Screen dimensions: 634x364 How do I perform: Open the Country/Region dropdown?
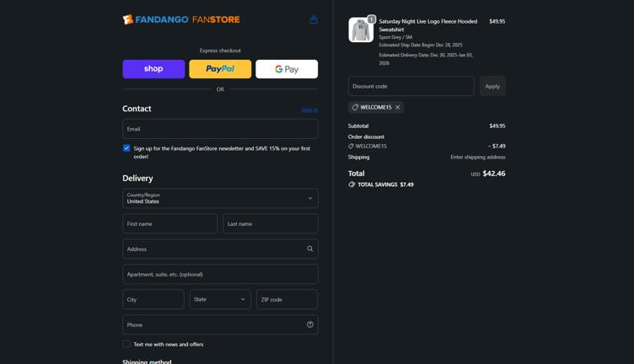(220, 198)
